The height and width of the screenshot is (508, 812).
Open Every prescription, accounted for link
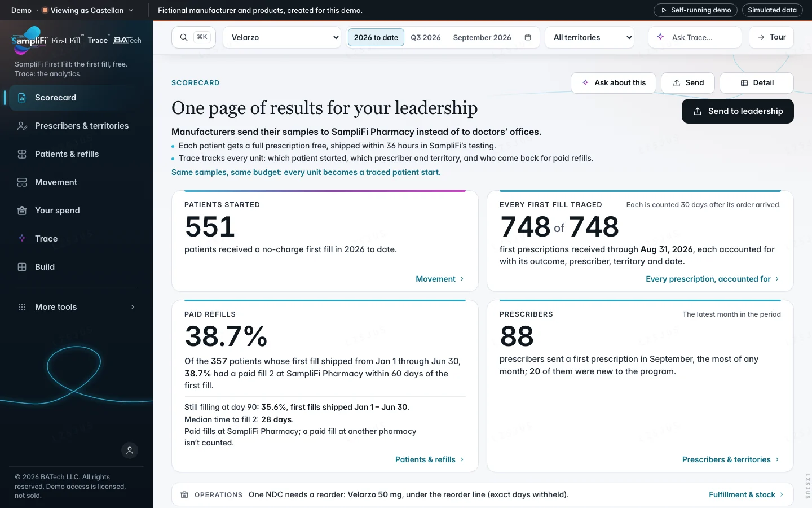[713, 279]
